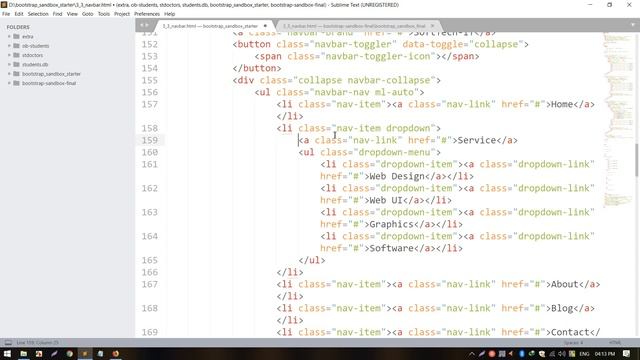Expand the bootstrap_sandbox_starter folder arrow
The width and height of the screenshot is (640, 360).
pos(9,74)
